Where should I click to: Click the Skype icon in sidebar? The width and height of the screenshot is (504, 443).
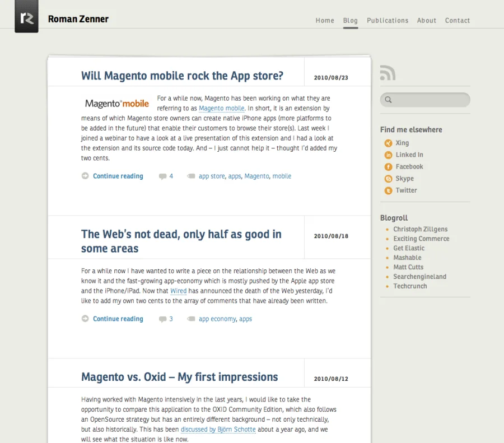(x=388, y=179)
